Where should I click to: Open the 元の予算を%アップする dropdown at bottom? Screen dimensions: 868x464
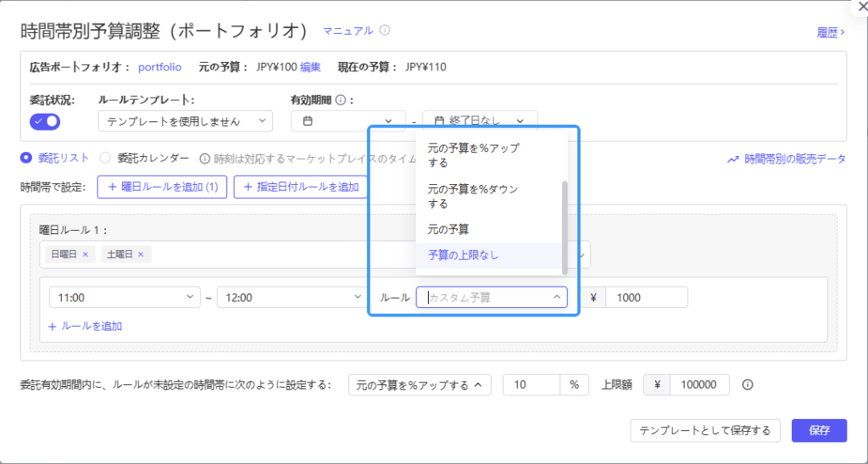(420, 385)
